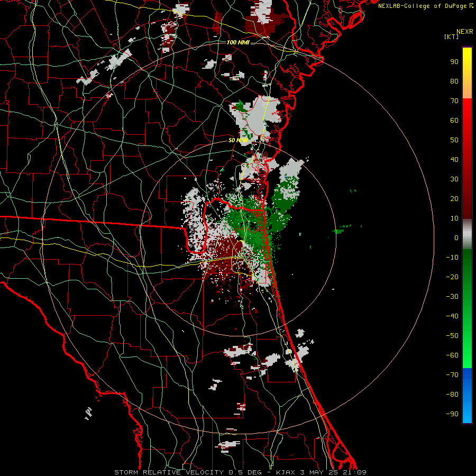Screen dimensions: 476x476
Task: Select the 100 NMI range ring label
Action: pyautogui.click(x=238, y=42)
